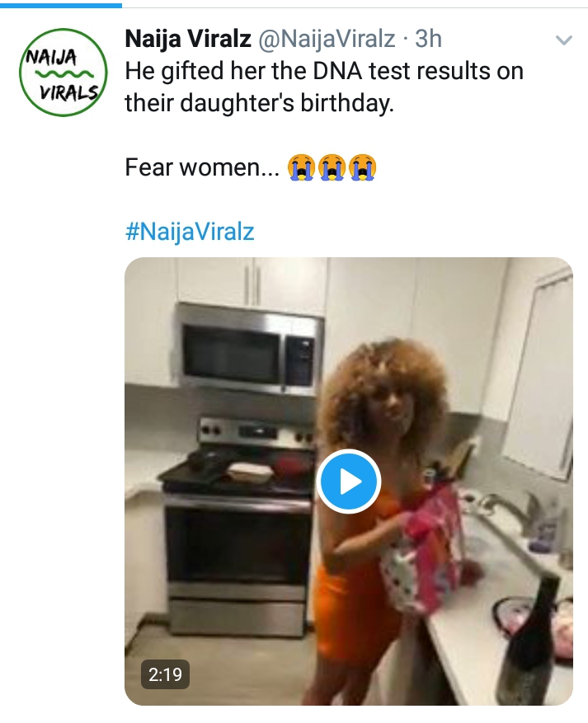Click the 2:19 video duration badge
This screenshot has width=588, height=723.
point(165,674)
